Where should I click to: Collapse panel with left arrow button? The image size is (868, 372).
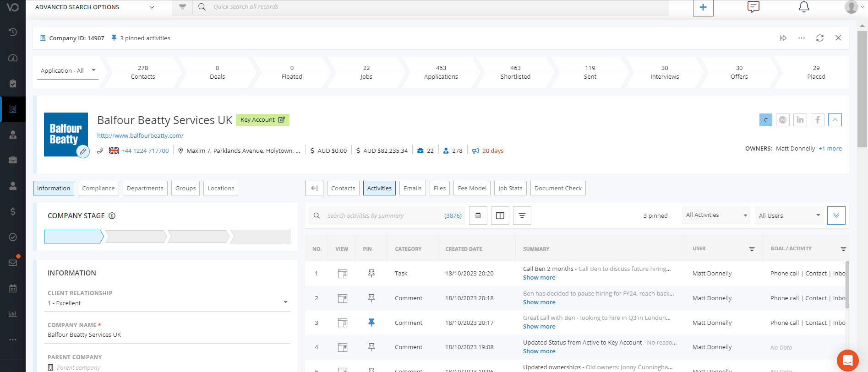click(314, 188)
